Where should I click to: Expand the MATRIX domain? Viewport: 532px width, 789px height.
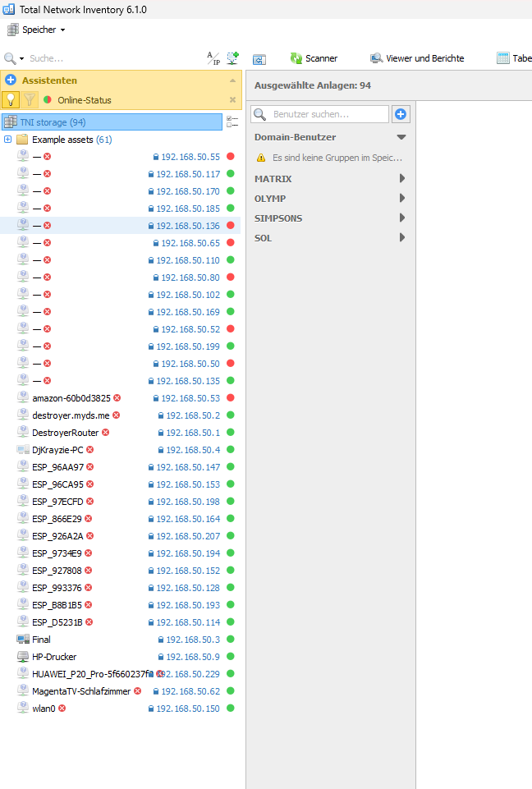click(x=402, y=178)
